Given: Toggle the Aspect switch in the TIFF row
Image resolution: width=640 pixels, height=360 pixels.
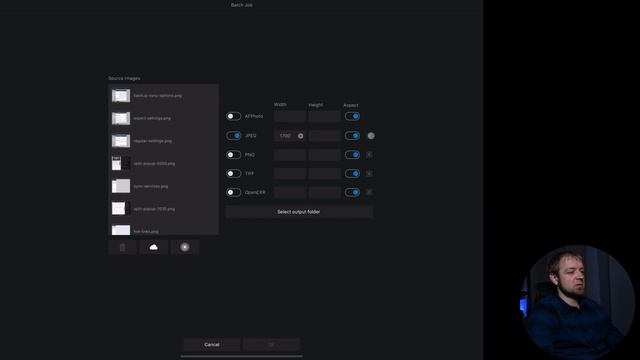Looking at the screenshot, I should click(x=352, y=173).
